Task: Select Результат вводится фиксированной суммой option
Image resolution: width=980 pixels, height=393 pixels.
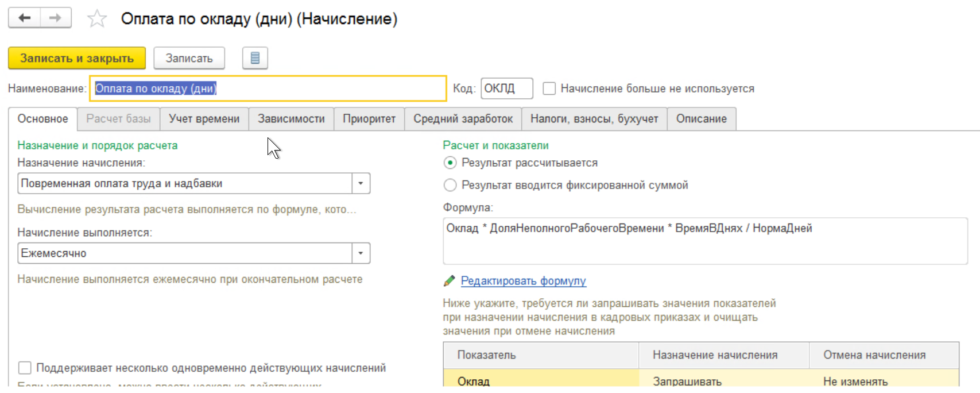Action: tap(450, 185)
